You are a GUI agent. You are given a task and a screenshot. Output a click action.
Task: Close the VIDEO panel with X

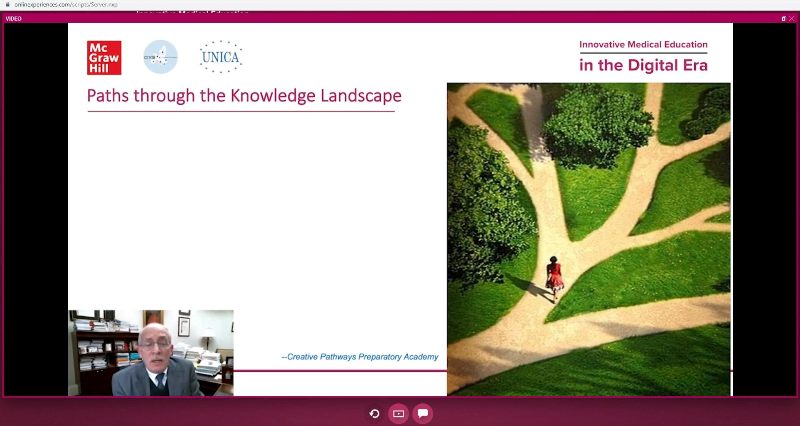click(792, 18)
